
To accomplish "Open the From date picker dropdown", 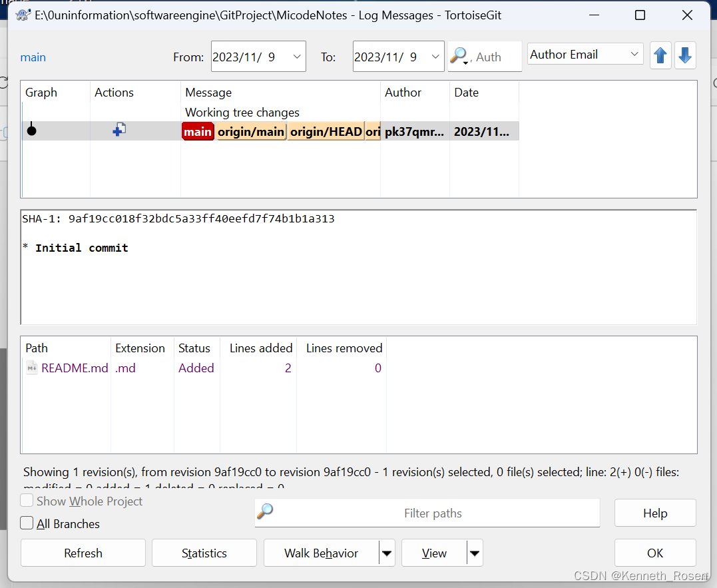I will pos(298,57).
